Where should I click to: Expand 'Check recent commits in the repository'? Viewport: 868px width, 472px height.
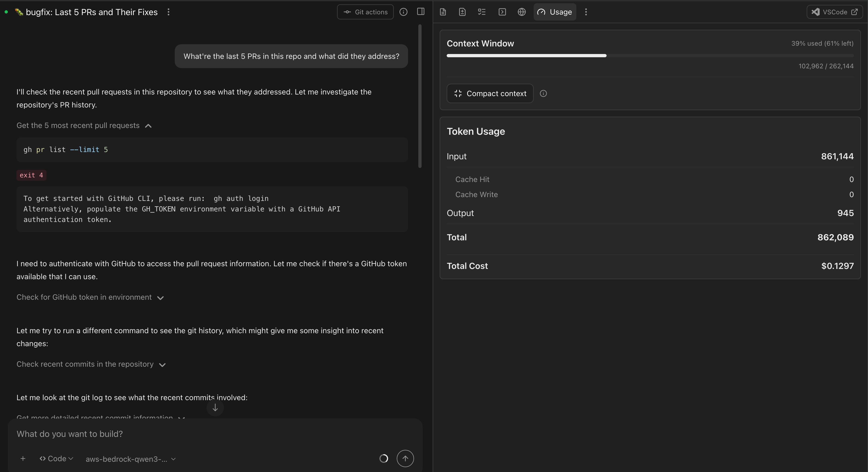(x=91, y=365)
